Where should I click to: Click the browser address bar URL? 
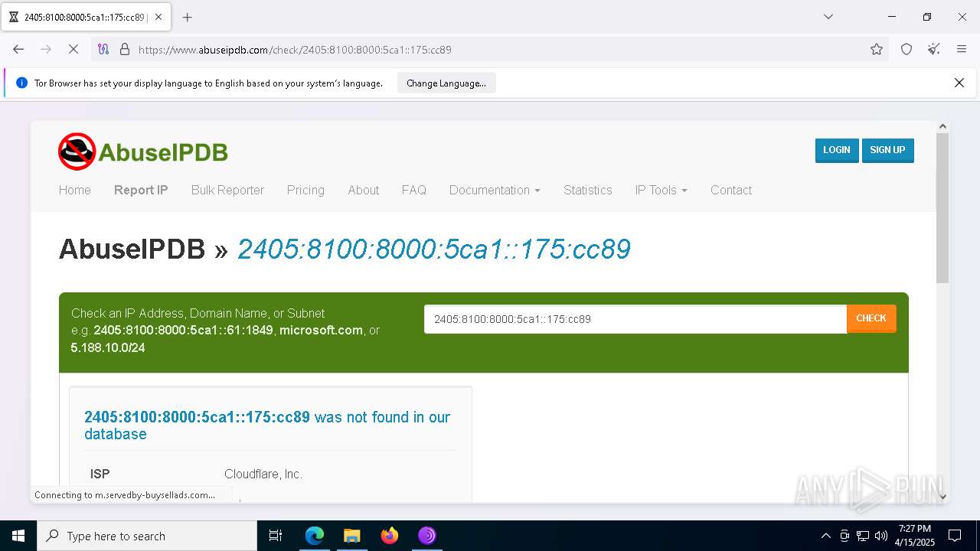295,50
